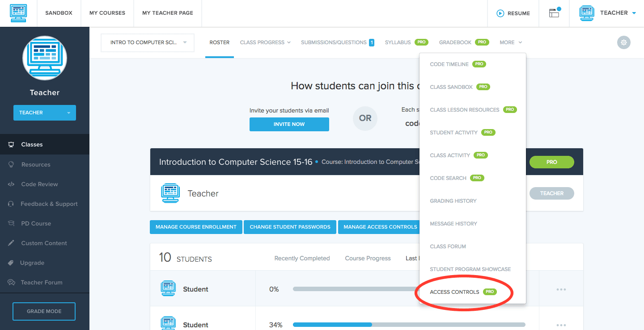Image resolution: width=644 pixels, height=330 pixels.
Task: Click first student's three-dot options
Action: 561,289
